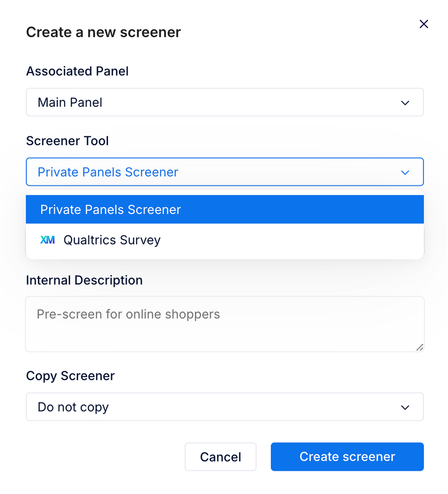Screen dimensions: 448x494
Task: Click the Create a new screener heading
Action: 103,32
